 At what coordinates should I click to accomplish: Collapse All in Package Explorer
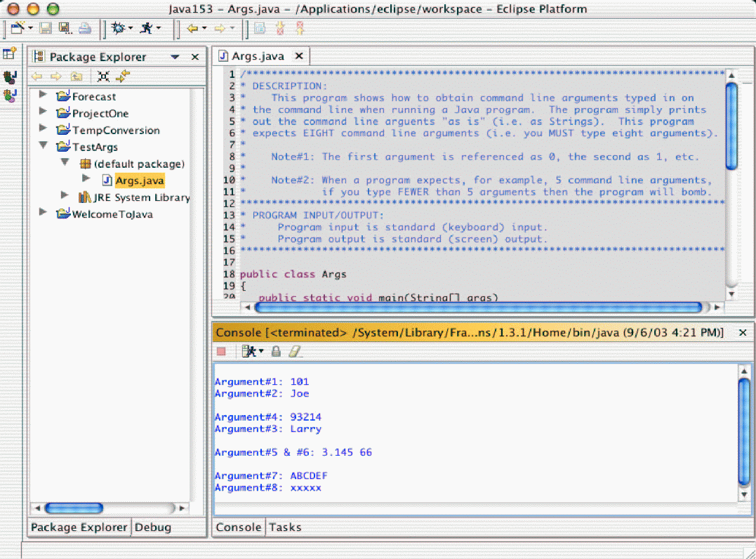tap(103, 76)
